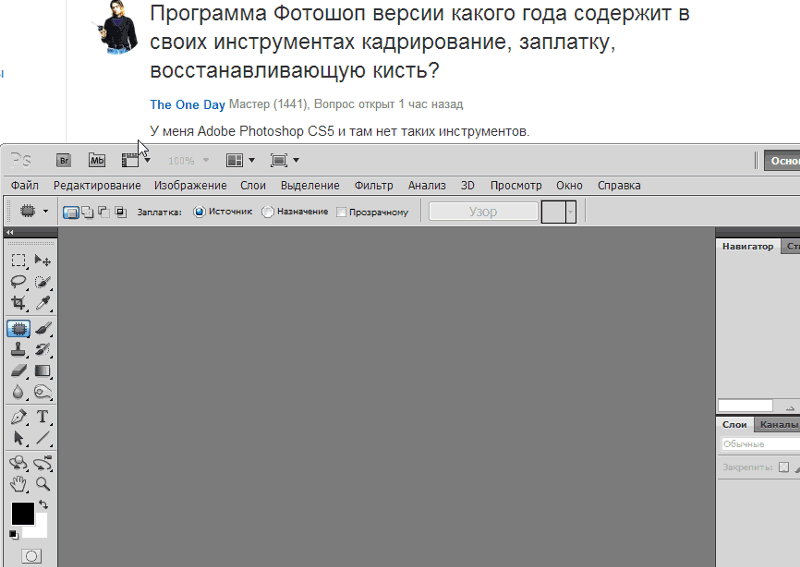800x567 pixels.
Task: Set Subtract from selection mode
Action: [104, 212]
